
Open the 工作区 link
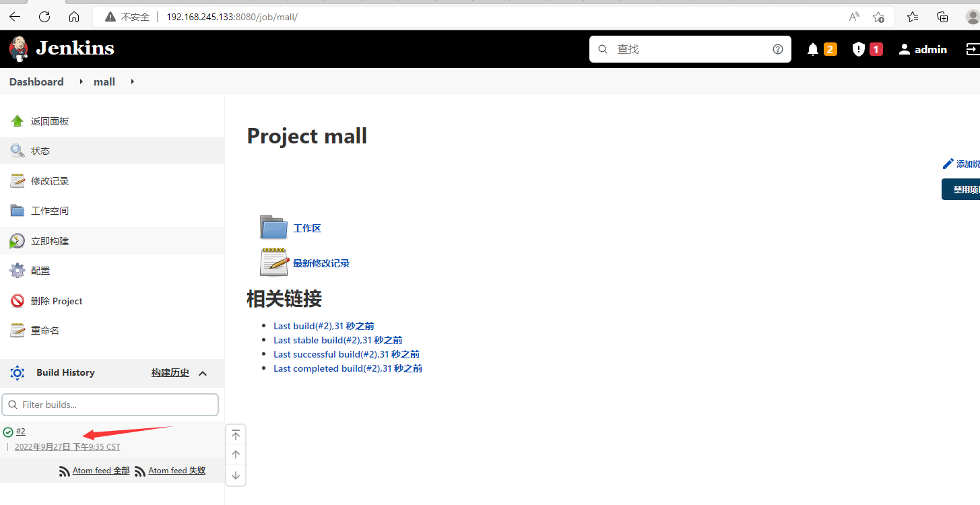click(307, 228)
